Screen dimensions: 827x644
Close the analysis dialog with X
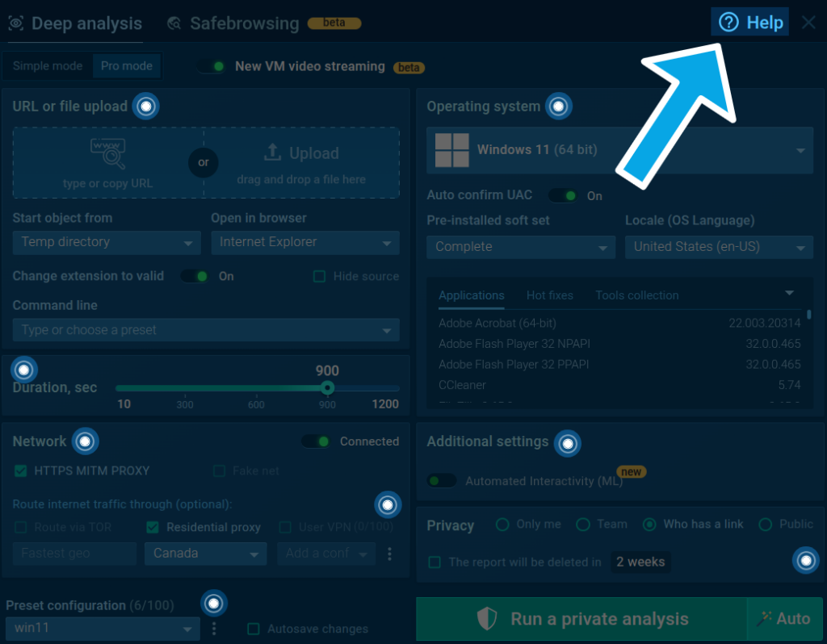point(808,23)
